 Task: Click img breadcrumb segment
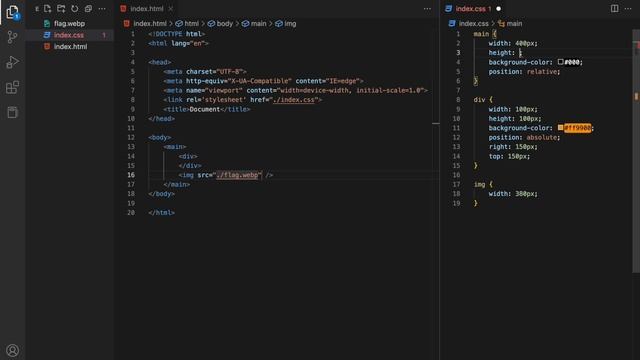[x=290, y=24]
